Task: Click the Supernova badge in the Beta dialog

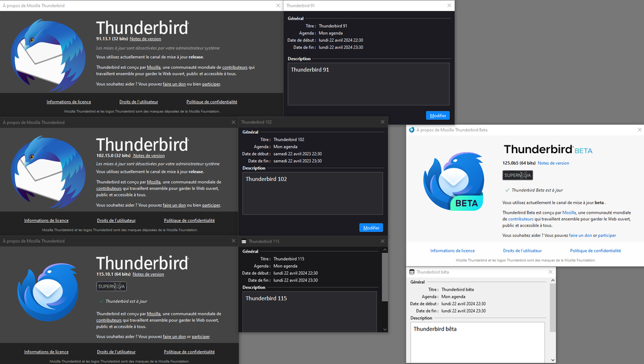Action: point(517,175)
